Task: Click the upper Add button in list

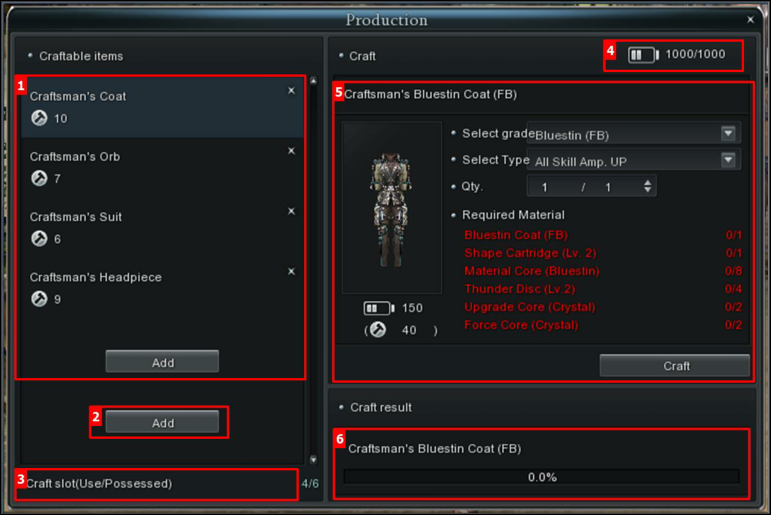Action: click(x=162, y=362)
